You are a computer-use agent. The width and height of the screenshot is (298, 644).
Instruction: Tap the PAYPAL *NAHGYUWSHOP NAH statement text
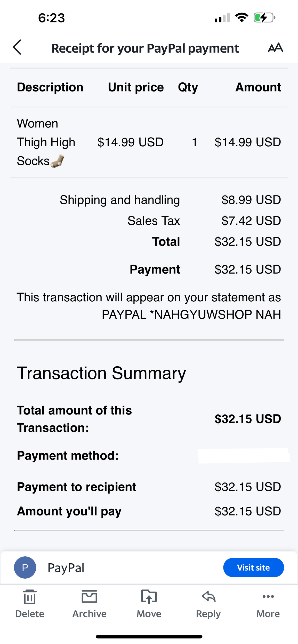click(x=191, y=315)
